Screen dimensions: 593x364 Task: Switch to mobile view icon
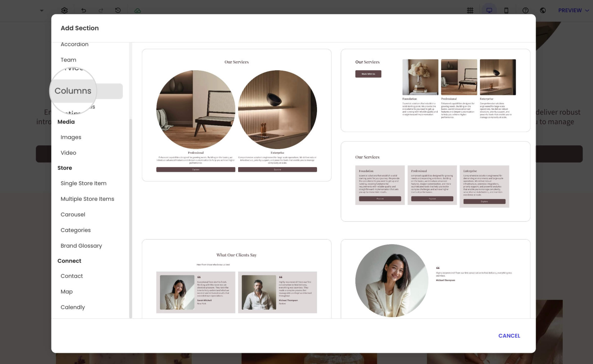(506, 10)
